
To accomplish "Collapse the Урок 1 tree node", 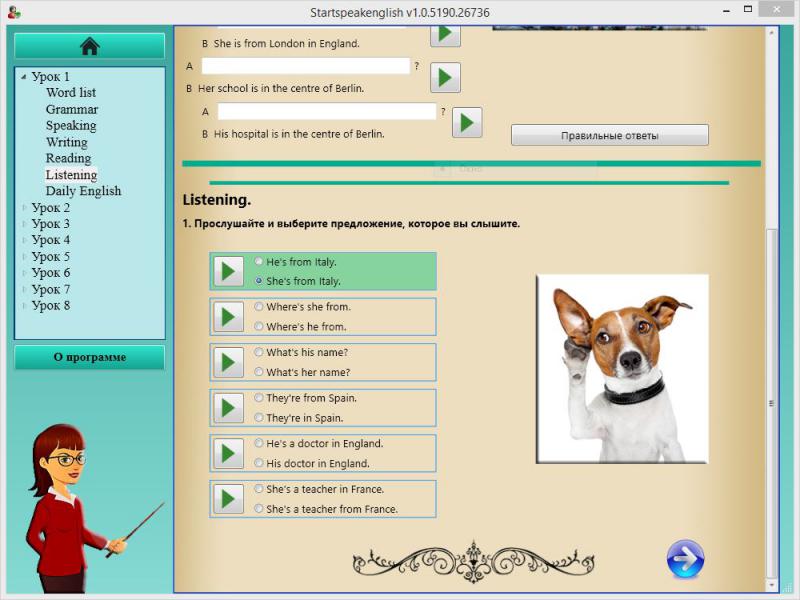I will [x=23, y=77].
